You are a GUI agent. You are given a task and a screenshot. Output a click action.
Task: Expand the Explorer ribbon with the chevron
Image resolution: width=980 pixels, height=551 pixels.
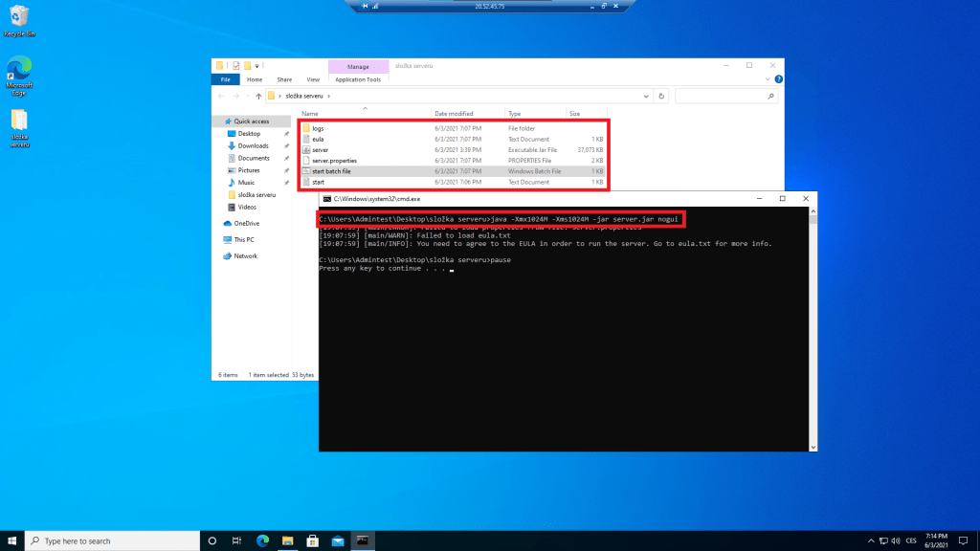[x=766, y=79]
